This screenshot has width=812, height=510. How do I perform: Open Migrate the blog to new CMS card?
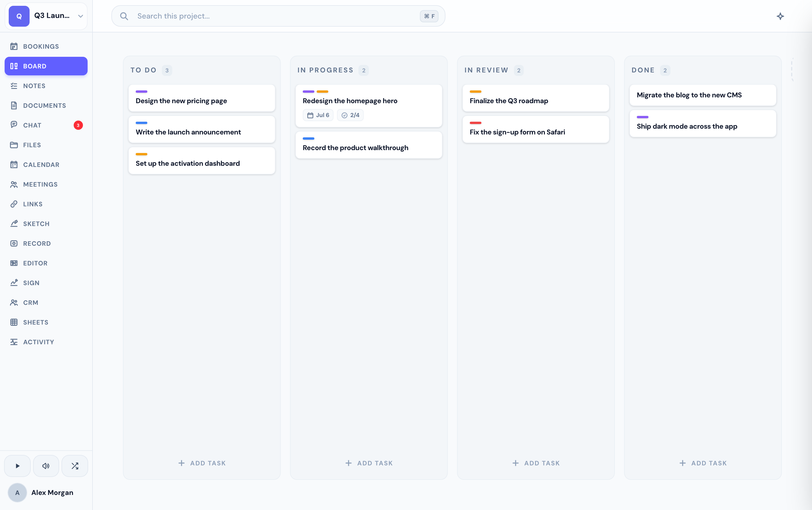[703, 95]
